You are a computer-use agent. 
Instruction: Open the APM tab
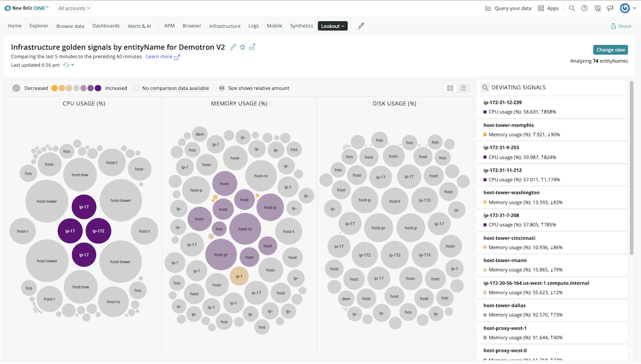pos(169,26)
